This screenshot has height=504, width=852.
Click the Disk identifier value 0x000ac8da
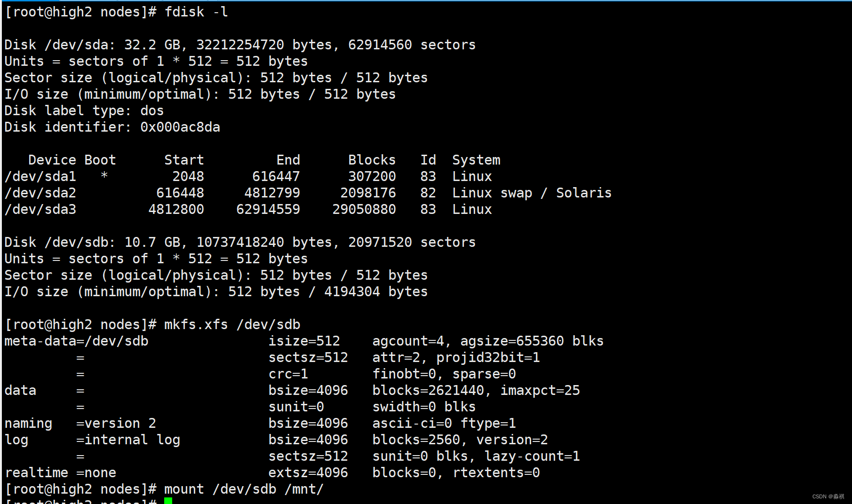click(x=180, y=127)
